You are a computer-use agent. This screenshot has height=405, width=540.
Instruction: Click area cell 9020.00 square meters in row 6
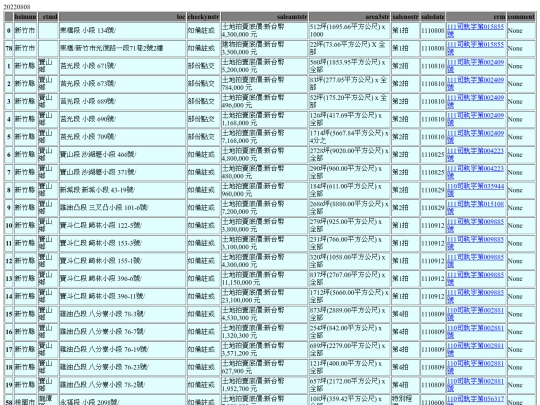coord(349,154)
